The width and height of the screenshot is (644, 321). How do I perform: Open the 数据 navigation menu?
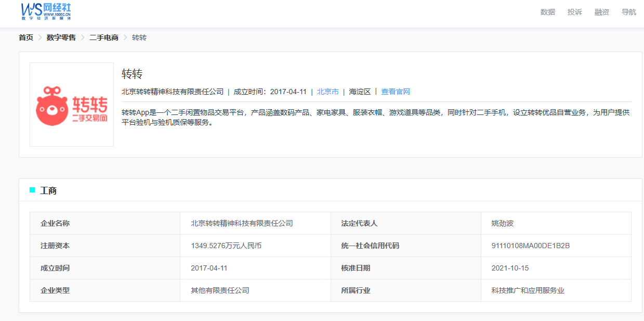tap(547, 12)
